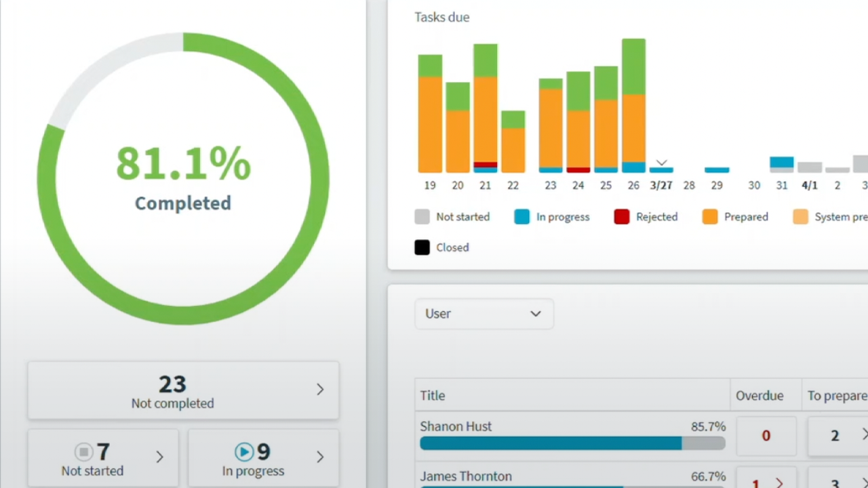Screen dimensions: 868x488
Task: Click the bar for 4/1
Action: [x=810, y=167]
